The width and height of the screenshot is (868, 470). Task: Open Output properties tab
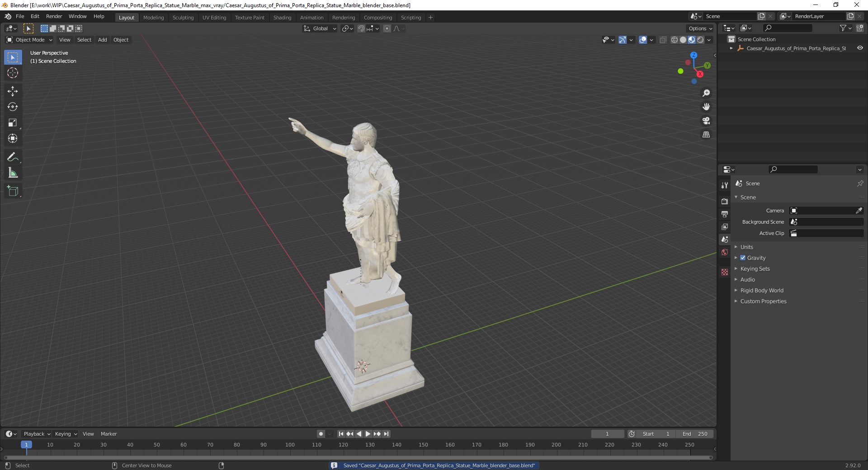pos(725,214)
